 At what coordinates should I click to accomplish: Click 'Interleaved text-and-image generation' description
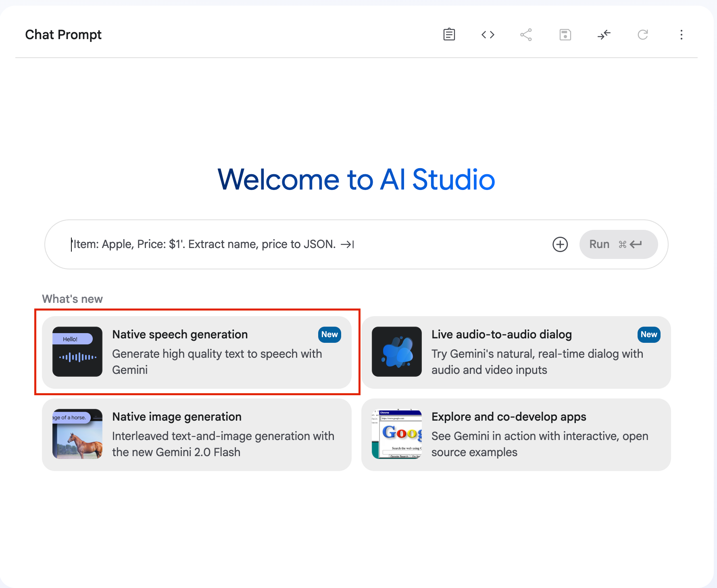223,444
